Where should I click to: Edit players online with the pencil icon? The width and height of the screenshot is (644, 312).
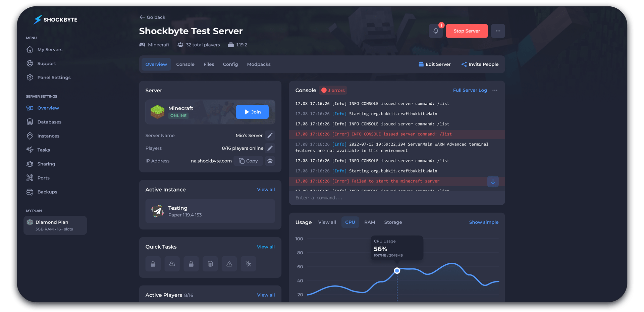pos(270,148)
